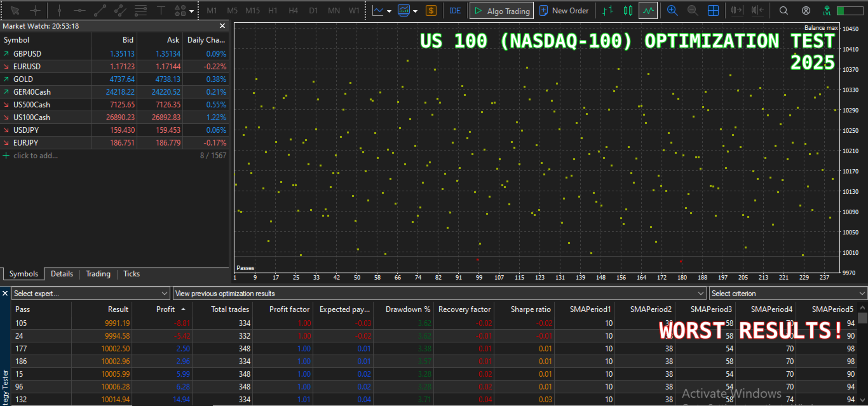Select the GER40Cash symbol row
Image resolution: width=868 pixels, height=406 pixels.
(x=115, y=92)
